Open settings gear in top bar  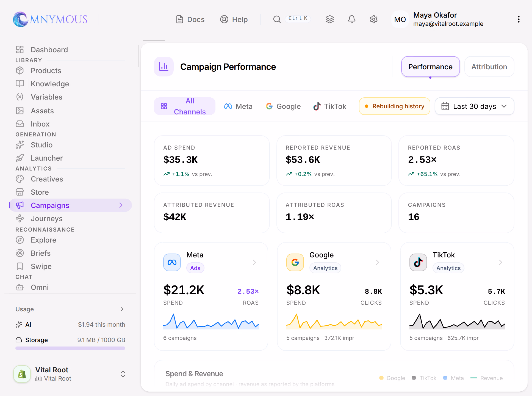[x=373, y=19]
